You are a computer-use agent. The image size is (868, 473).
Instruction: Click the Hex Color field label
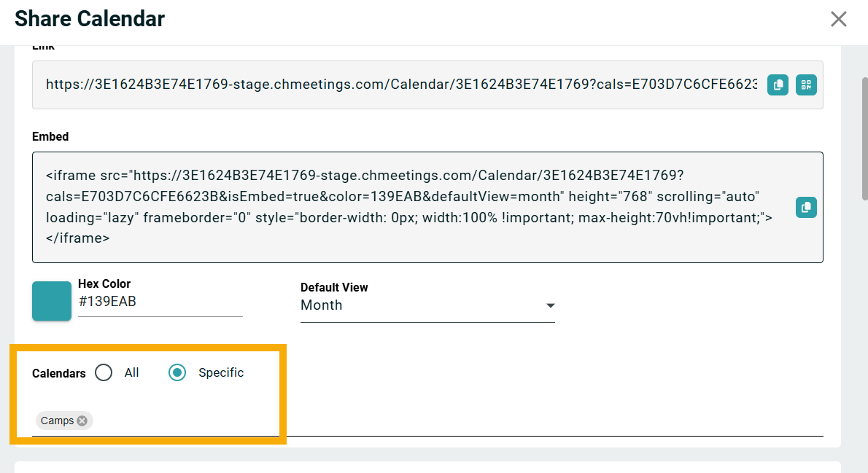click(104, 284)
